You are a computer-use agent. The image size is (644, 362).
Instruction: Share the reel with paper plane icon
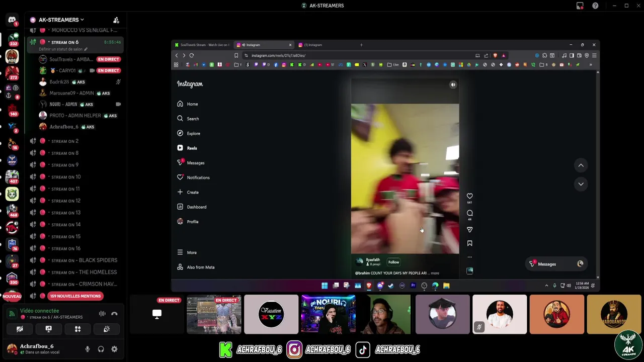pos(469,230)
